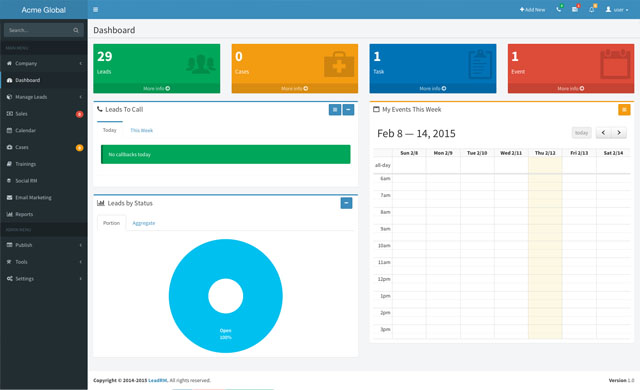Click the Dashboard icon in sidebar

click(x=9, y=80)
